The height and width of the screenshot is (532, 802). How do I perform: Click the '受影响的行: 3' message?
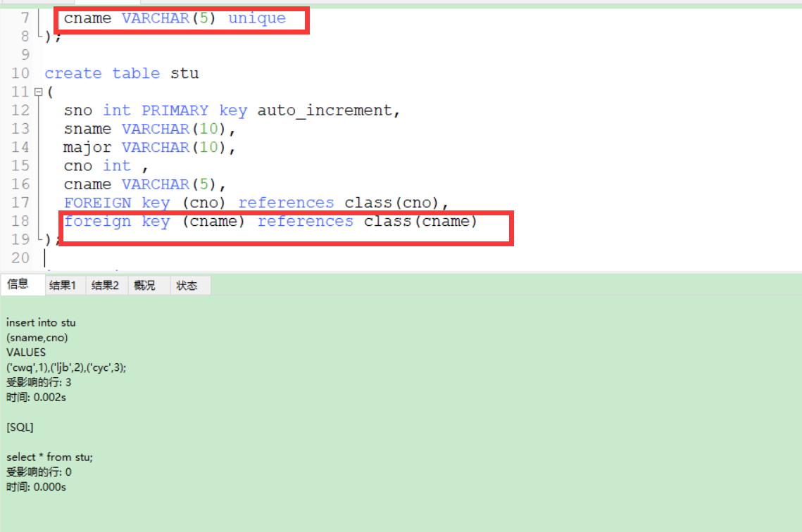[39, 382]
